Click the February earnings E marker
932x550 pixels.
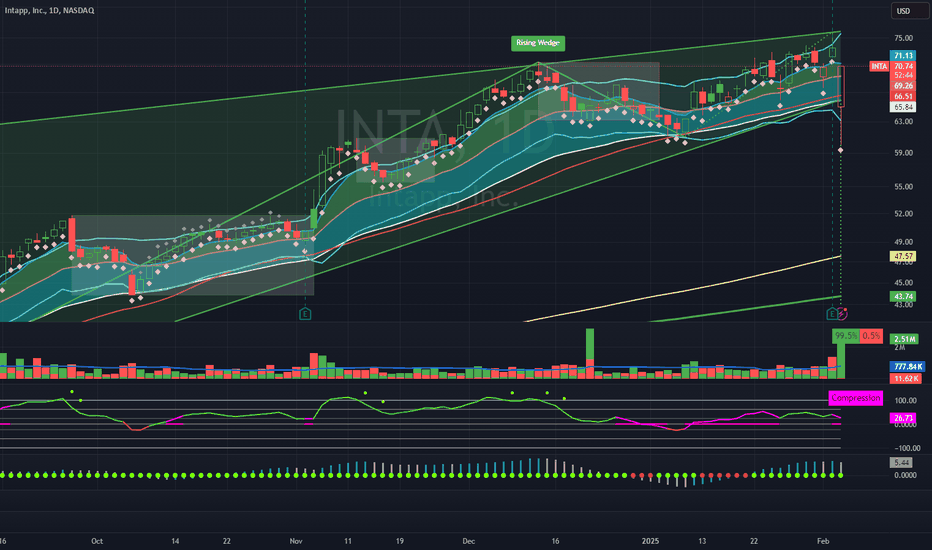tap(832, 313)
